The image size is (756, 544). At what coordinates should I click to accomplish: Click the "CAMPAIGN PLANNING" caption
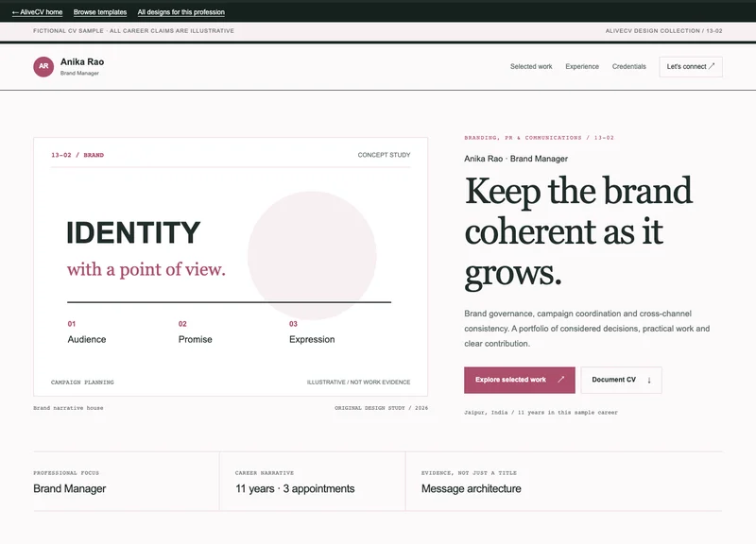[x=82, y=382]
